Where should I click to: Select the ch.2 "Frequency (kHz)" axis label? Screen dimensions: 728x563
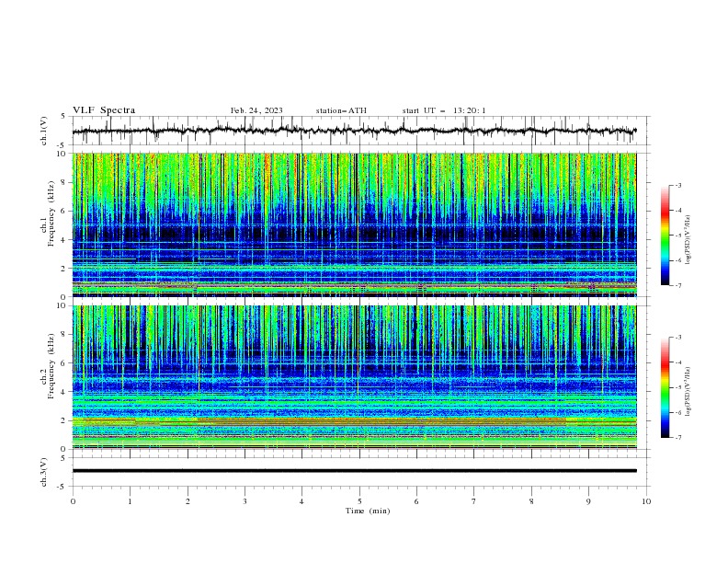coord(51,366)
